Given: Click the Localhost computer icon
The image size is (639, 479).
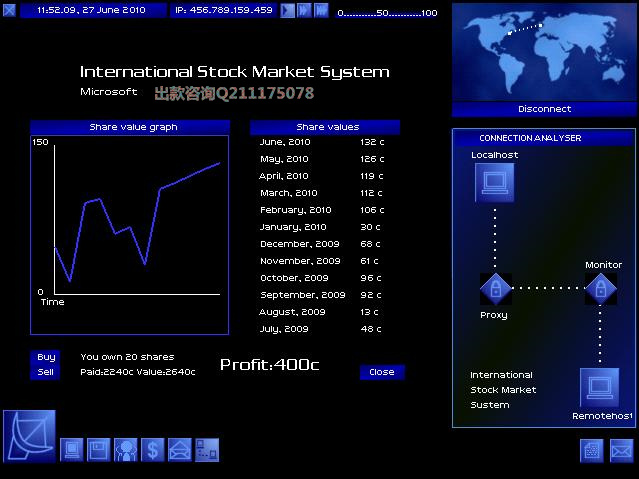Looking at the screenshot, I should coord(495,183).
